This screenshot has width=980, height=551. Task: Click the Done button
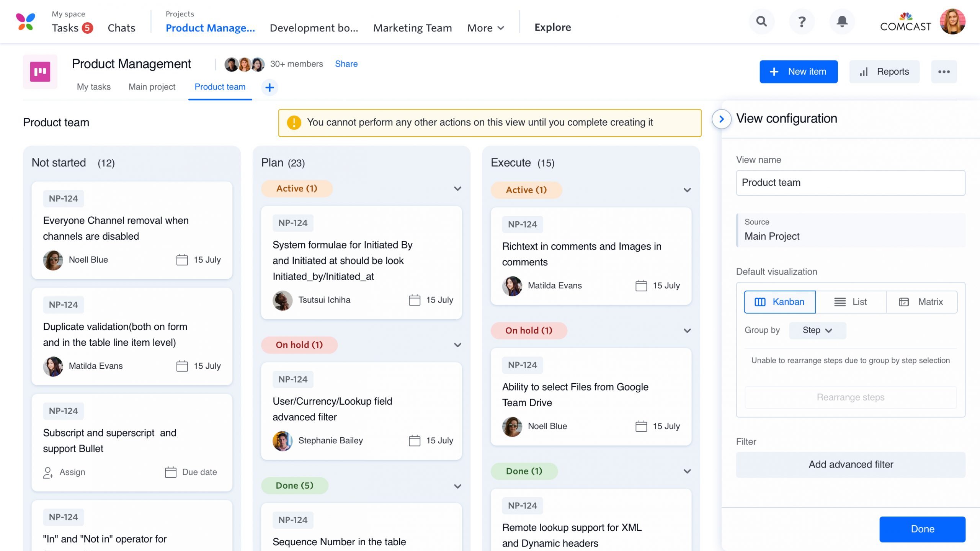[x=922, y=529]
